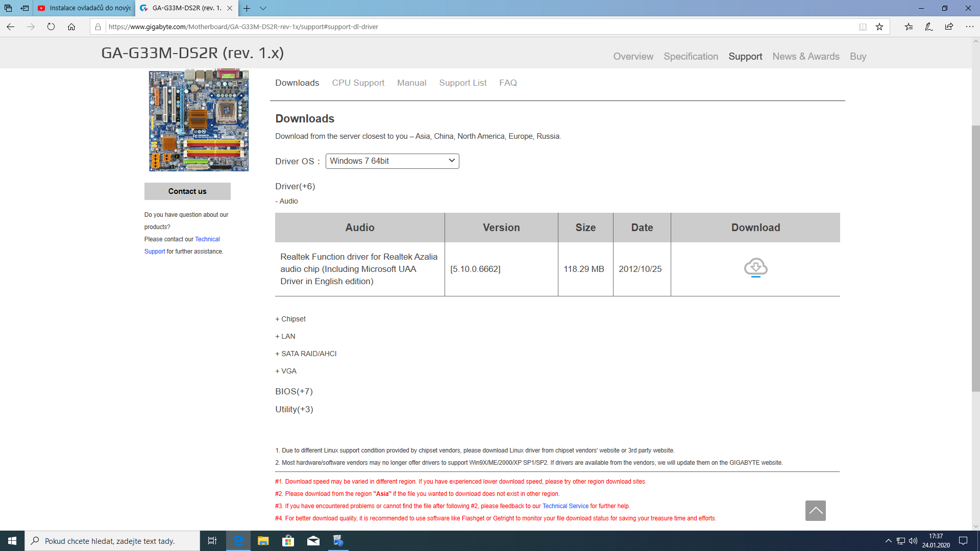Expand the Chipset driver section

tap(290, 319)
